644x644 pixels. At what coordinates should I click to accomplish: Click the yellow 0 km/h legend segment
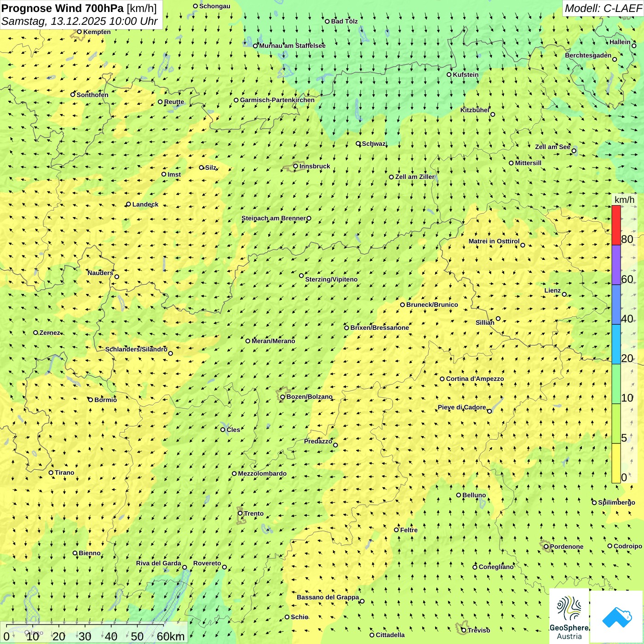[x=616, y=463]
